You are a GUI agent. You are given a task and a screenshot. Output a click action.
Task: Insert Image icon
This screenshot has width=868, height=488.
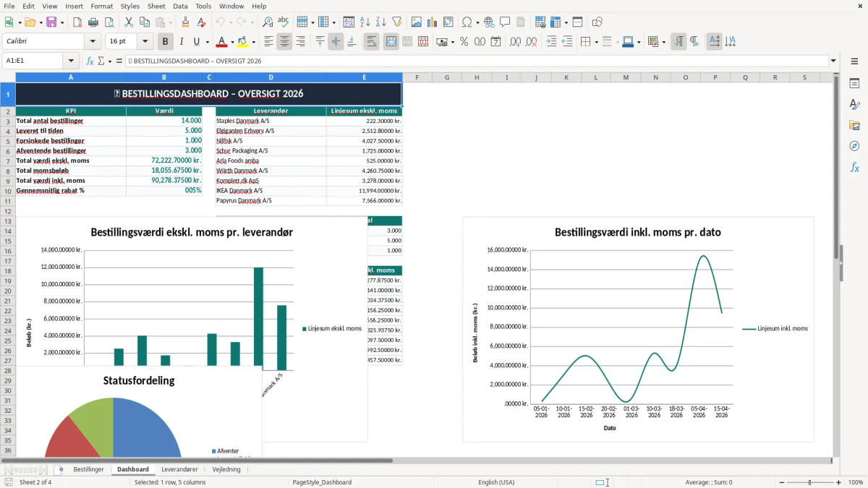coord(417,22)
